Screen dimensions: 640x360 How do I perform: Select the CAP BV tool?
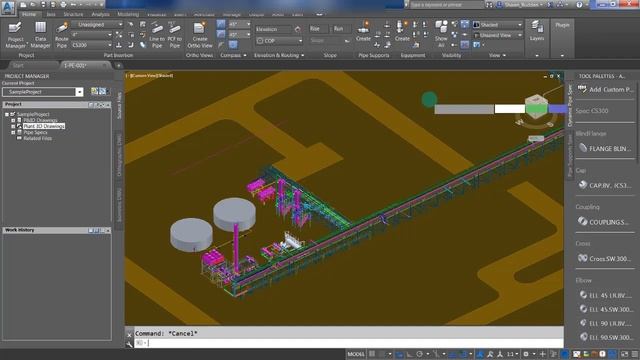tap(605, 185)
